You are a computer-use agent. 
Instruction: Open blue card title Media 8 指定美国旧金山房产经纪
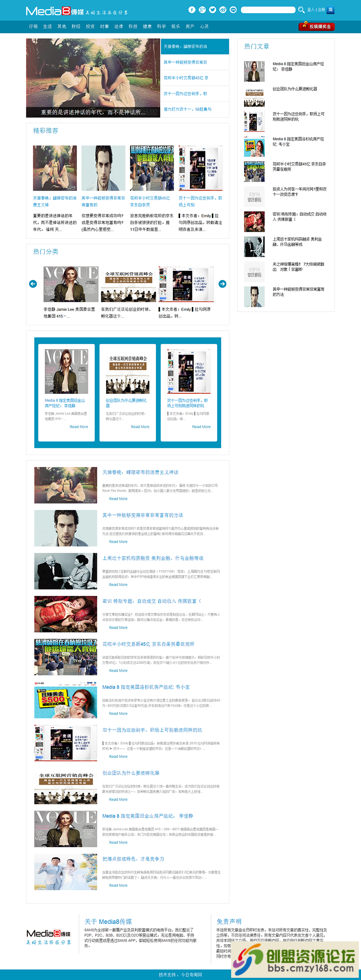(x=65, y=403)
